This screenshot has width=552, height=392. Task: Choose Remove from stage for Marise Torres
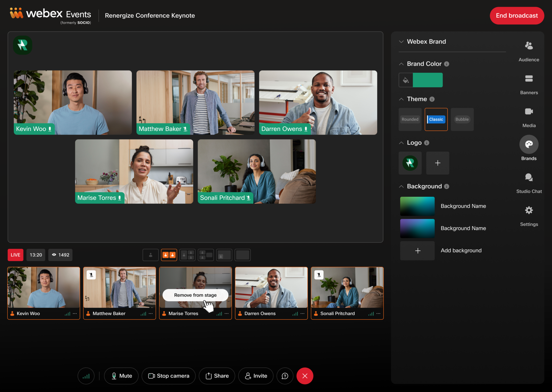[x=195, y=295]
